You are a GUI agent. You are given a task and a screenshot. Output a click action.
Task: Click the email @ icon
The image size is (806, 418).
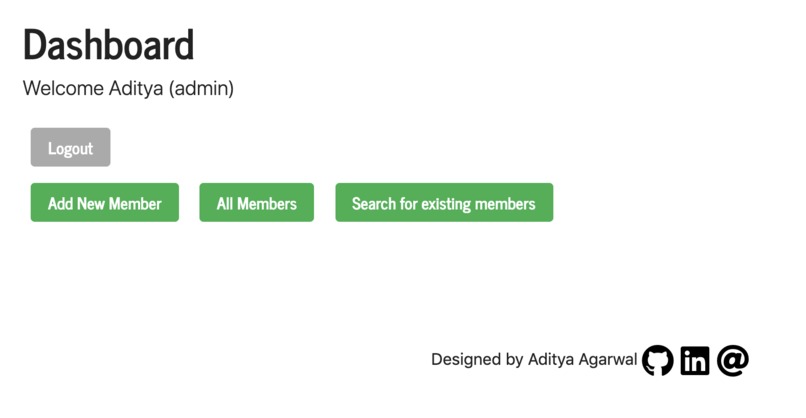coord(732,360)
